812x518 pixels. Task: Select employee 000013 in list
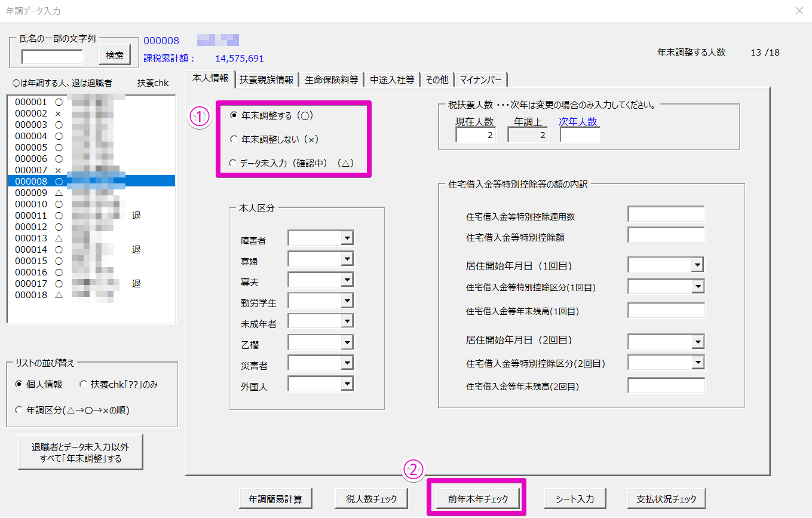(91, 238)
